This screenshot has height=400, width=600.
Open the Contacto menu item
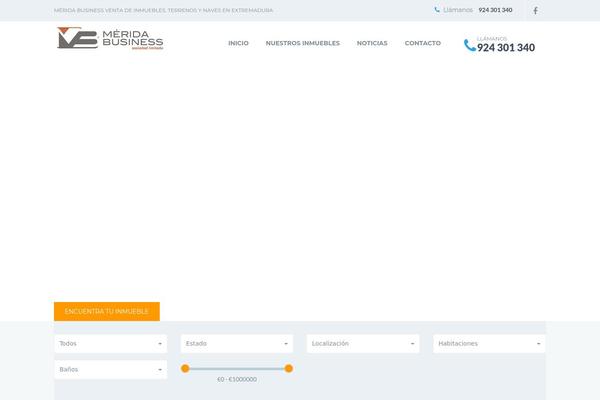pos(423,43)
